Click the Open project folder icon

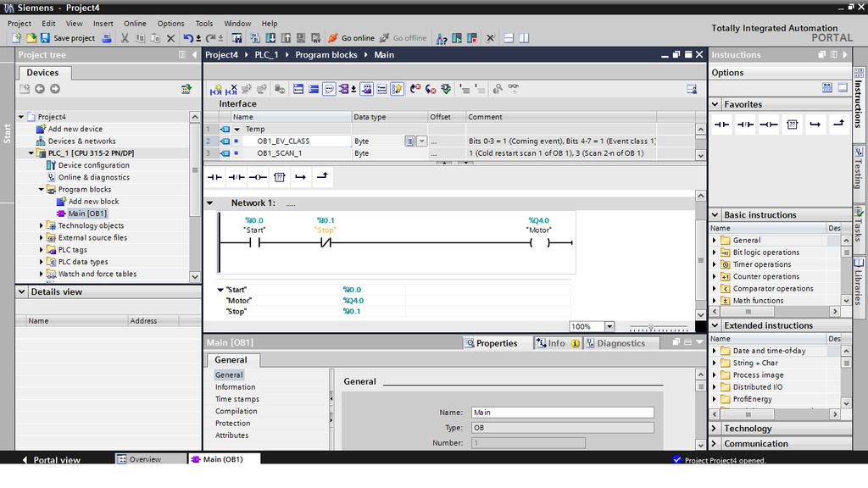(x=31, y=38)
